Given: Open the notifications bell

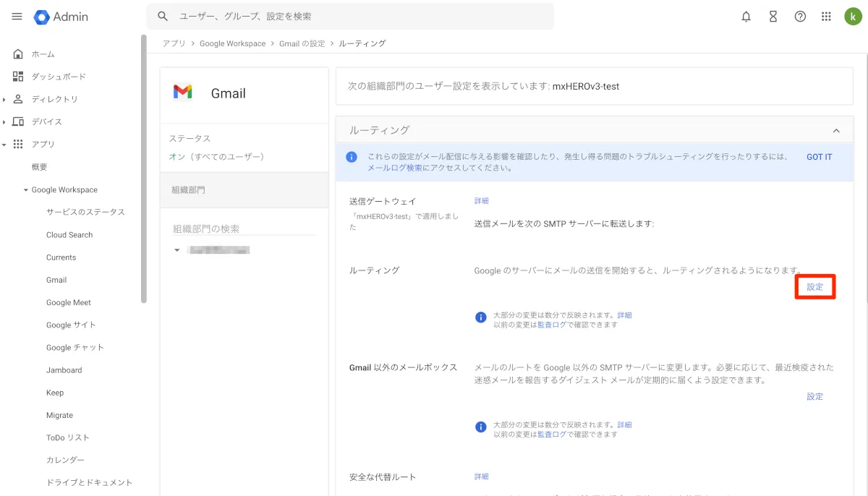Looking at the screenshot, I should click(x=746, y=17).
